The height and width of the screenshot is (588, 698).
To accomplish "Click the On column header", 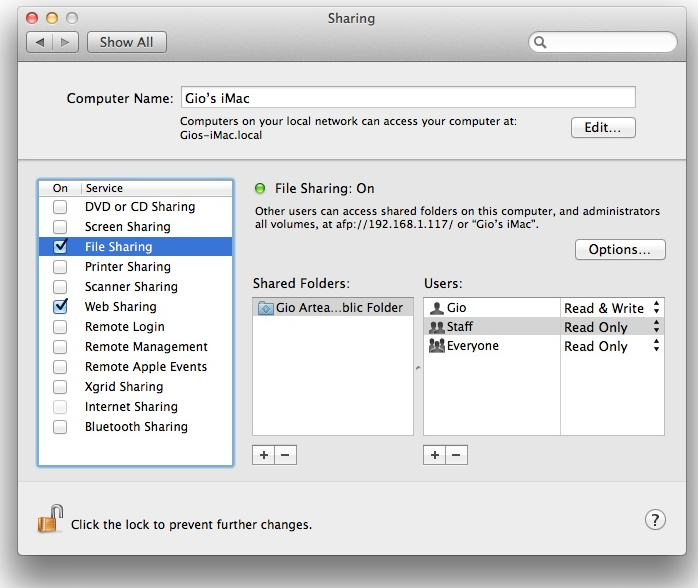I will [60, 188].
